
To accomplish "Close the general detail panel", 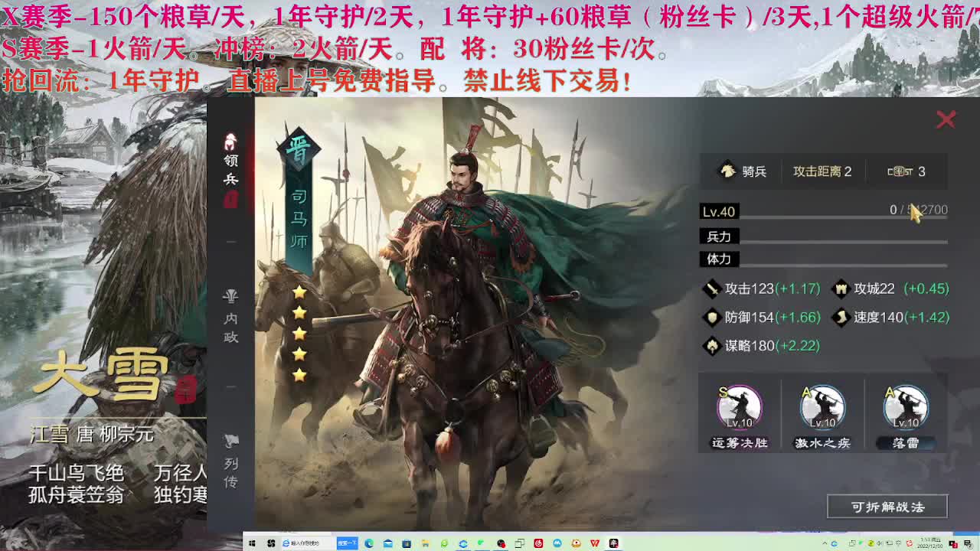I will 947,119.
